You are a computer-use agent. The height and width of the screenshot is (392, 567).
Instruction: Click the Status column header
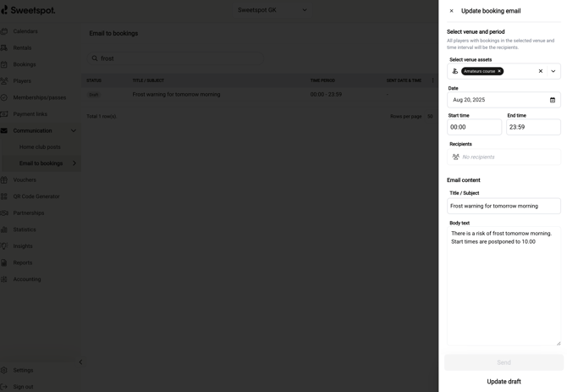tap(94, 80)
